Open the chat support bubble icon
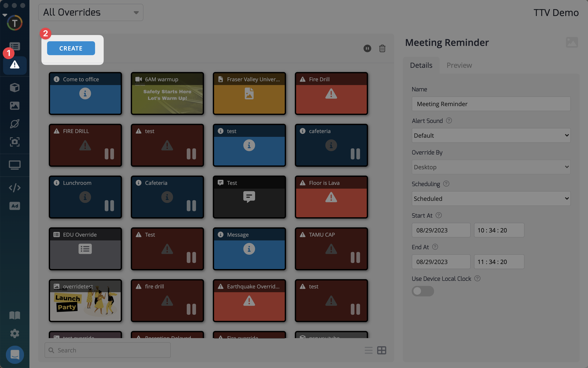The width and height of the screenshot is (588, 368). click(x=15, y=354)
